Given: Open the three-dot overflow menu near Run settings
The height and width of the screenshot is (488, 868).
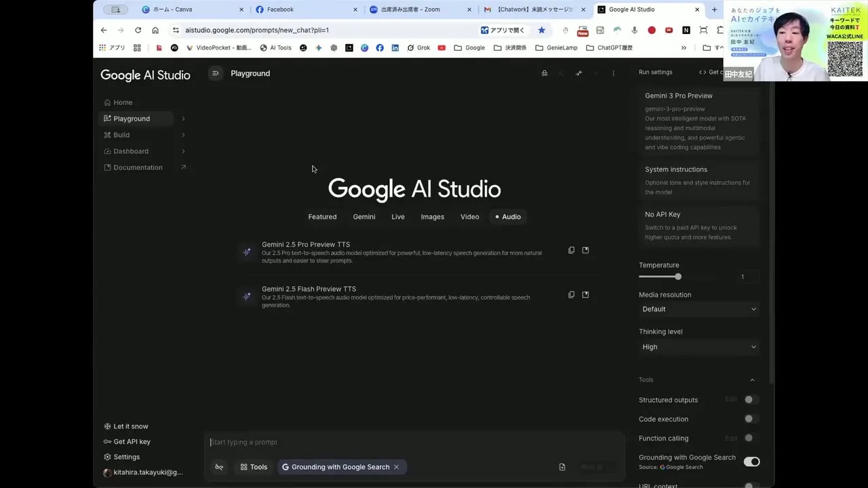Looking at the screenshot, I should click(612, 73).
